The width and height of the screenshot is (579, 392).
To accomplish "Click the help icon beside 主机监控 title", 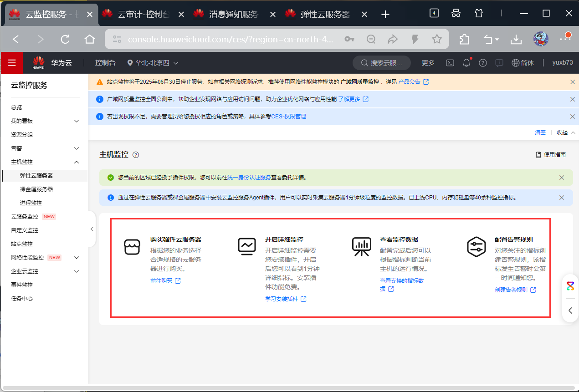I will point(136,155).
